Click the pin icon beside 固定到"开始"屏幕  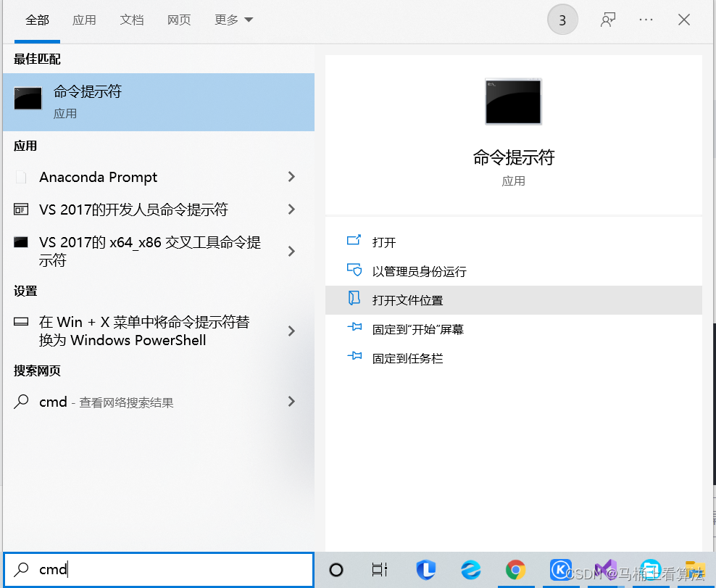click(354, 327)
